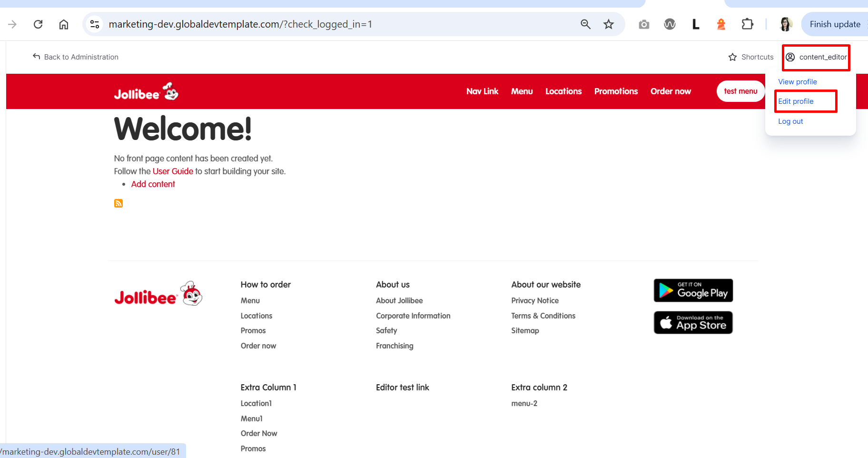
Task: Open Menu1 under Extra Column 1
Action: 252,419
